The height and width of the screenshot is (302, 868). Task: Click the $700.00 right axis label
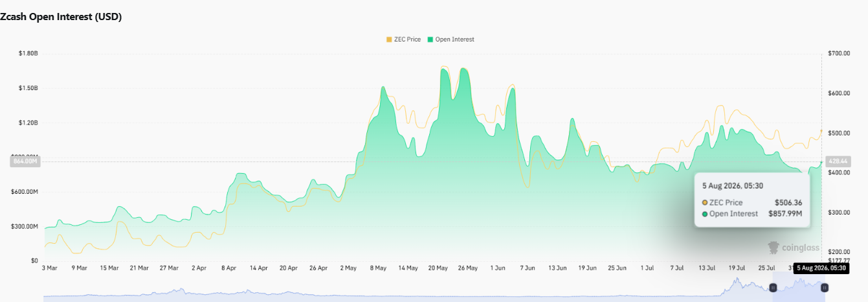[839, 53]
